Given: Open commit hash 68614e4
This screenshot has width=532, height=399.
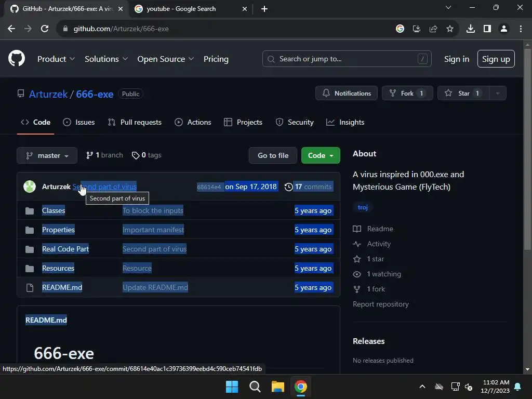Looking at the screenshot, I should 209,187.
